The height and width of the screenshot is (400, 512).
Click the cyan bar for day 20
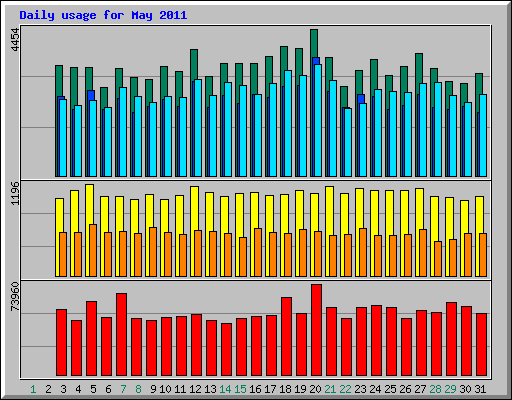pos(318,120)
